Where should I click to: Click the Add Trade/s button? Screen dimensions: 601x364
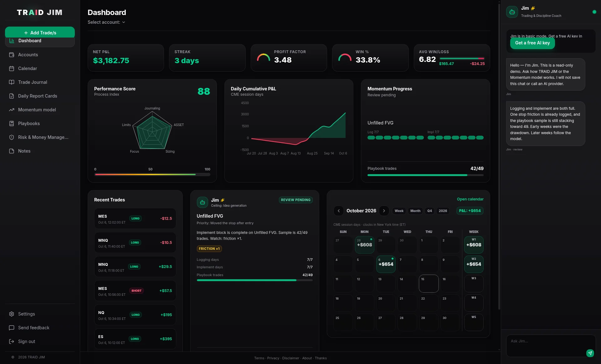tap(40, 33)
